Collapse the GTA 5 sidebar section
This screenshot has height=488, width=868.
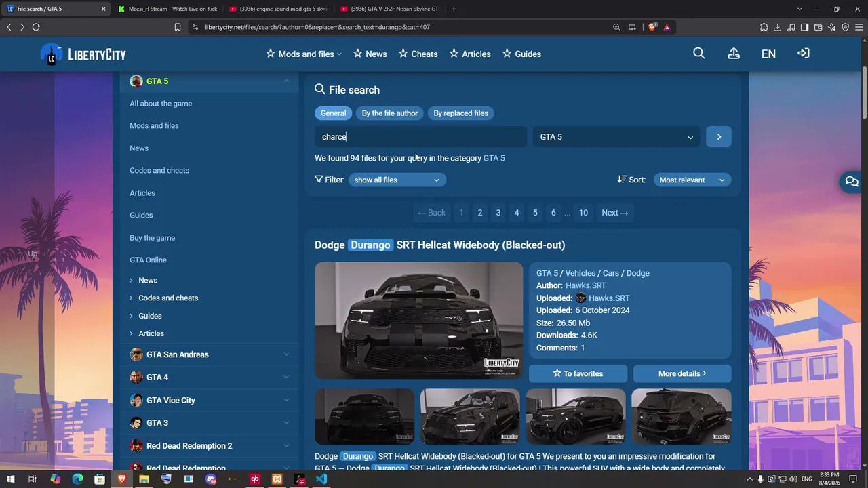(x=286, y=81)
